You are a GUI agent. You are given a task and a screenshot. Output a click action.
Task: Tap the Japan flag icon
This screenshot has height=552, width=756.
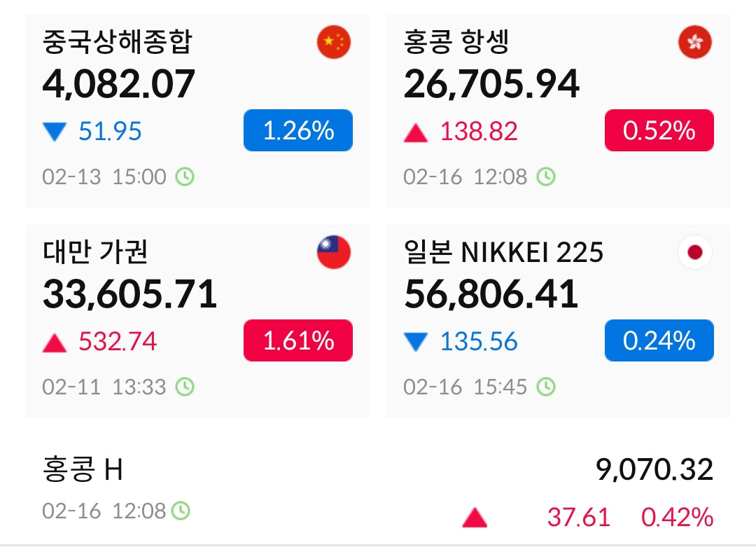(694, 252)
